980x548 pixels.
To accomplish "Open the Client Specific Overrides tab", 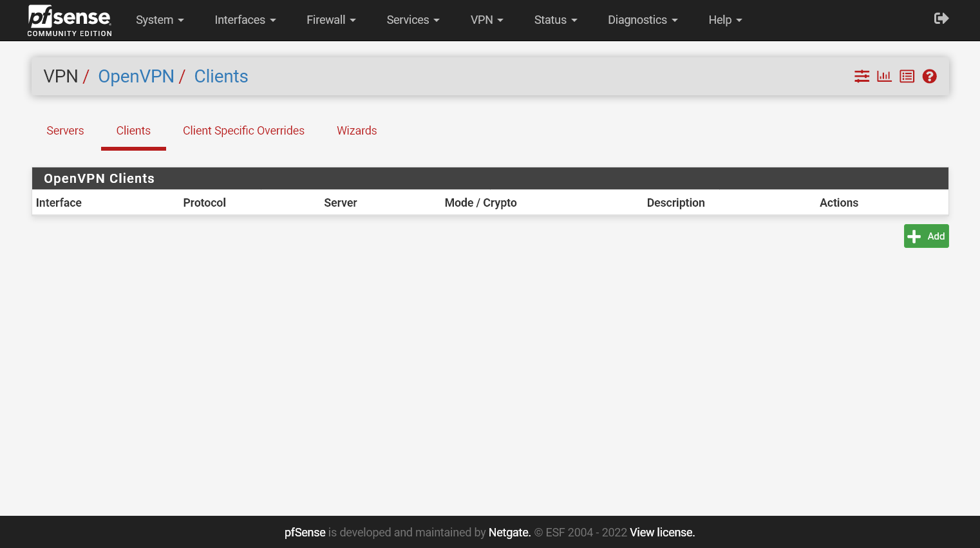I will [243, 131].
